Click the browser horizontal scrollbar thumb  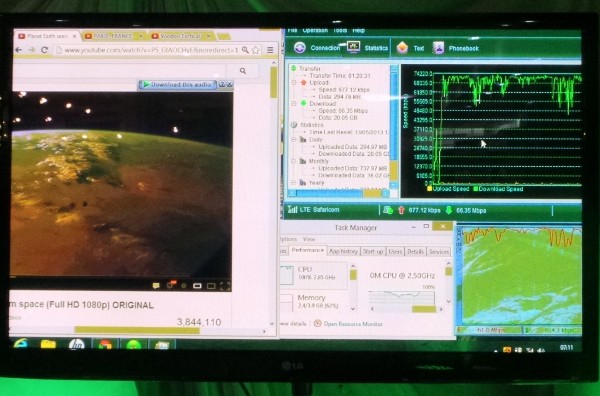137,330
